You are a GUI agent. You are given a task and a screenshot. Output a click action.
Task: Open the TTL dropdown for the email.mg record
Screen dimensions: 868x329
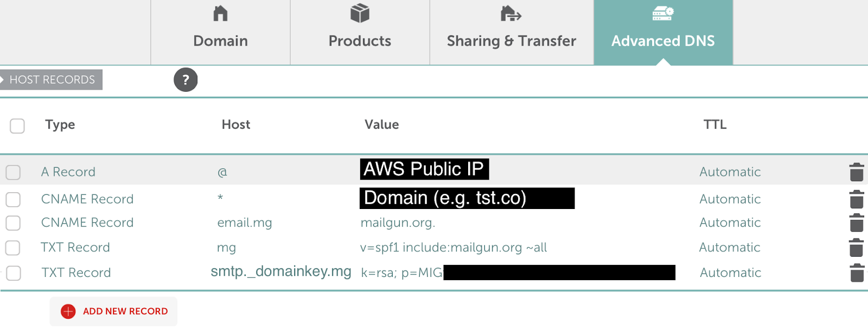730,223
